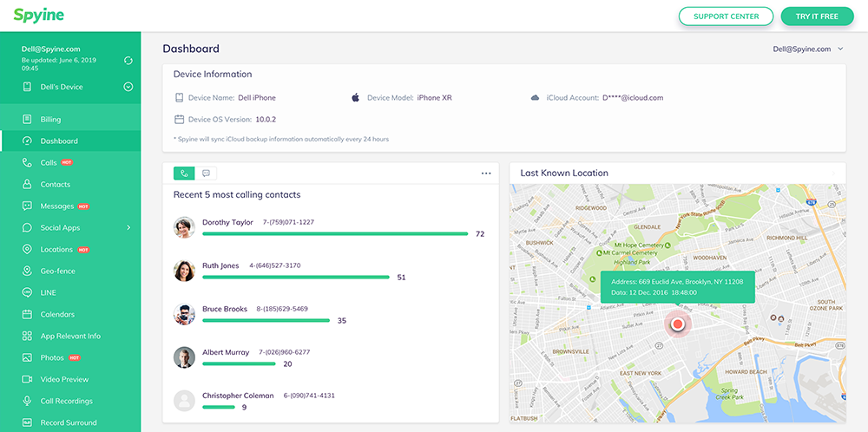Open the Billing menu item
The height and width of the screenshot is (432, 868).
(70, 120)
